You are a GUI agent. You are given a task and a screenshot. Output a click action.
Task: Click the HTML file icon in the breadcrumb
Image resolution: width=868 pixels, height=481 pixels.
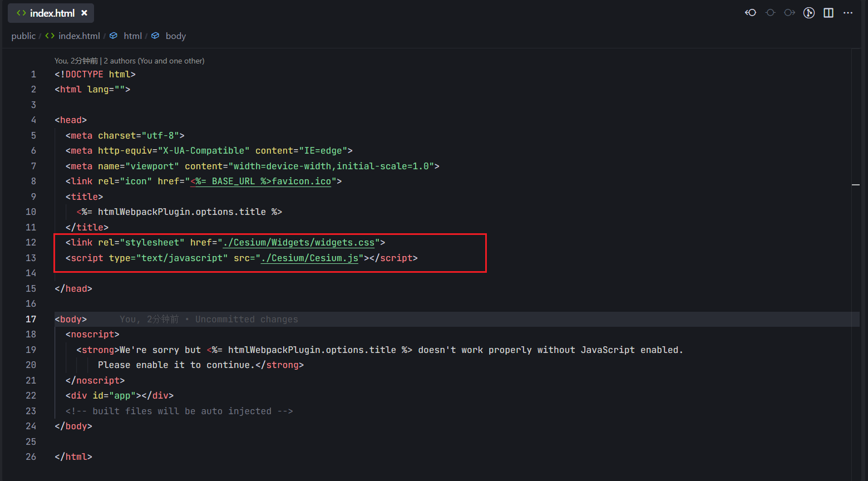(x=50, y=36)
